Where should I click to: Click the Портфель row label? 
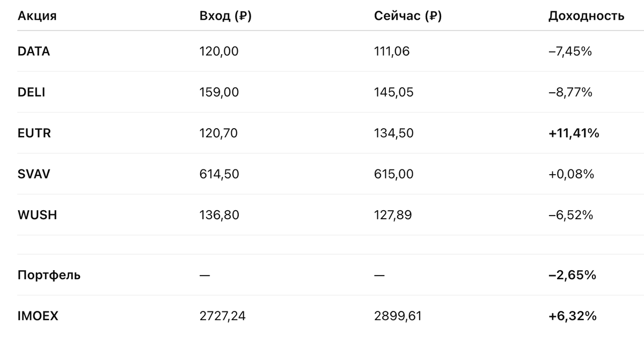pos(49,276)
